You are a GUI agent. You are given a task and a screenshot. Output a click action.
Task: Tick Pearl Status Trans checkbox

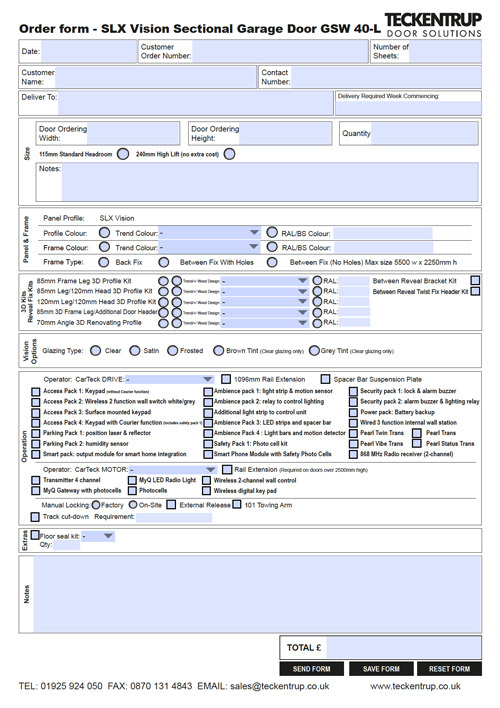click(417, 443)
